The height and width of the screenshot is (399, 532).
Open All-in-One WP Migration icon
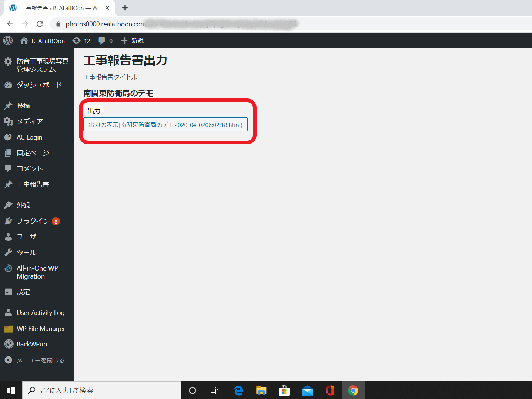coord(9,269)
